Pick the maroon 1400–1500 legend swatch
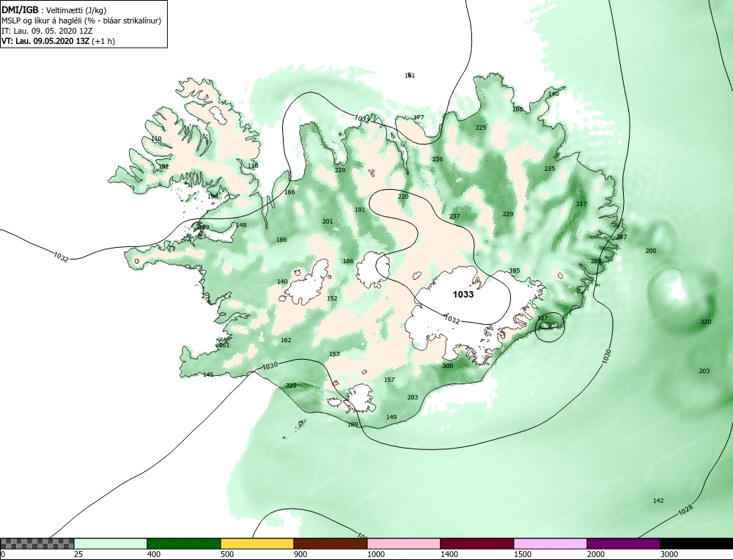Viewport: 733px width, 560px height. point(477,544)
